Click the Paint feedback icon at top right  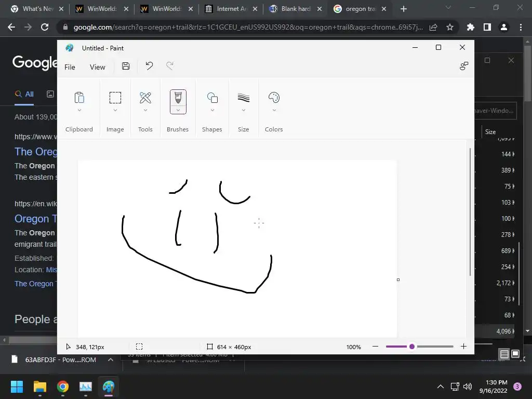click(463, 66)
